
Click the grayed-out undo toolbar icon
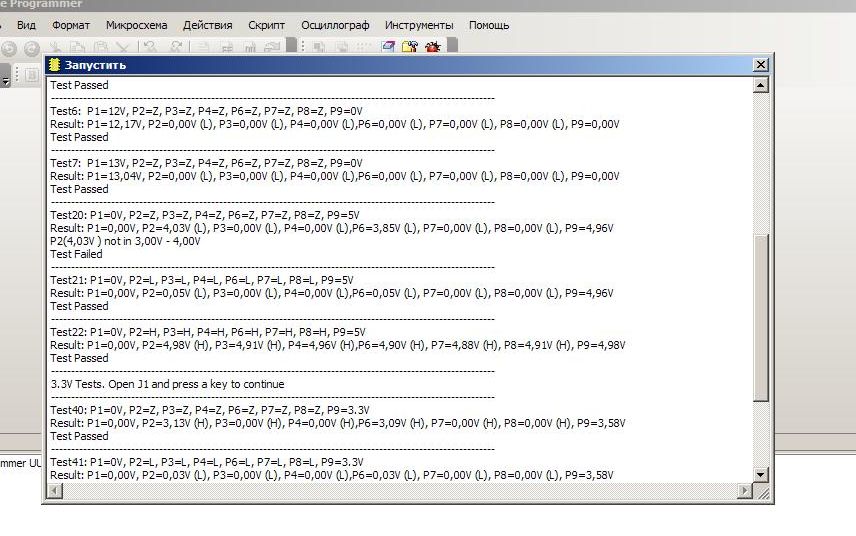tap(150, 47)
